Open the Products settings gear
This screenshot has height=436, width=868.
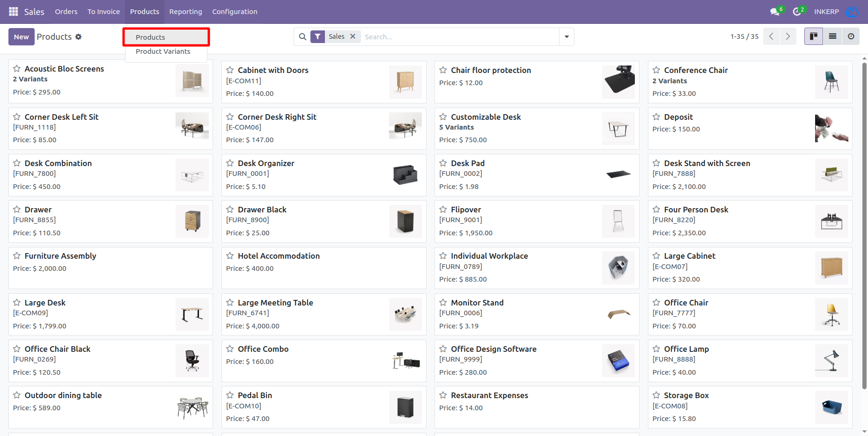[78, 36]
